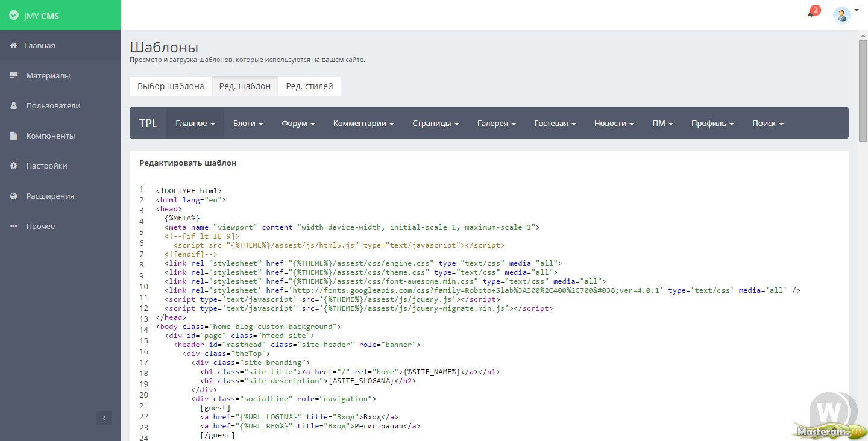This screenshot has height=441, width=868.
Task: Click line number 13 in the editor gutter
Action: (x=143, y=319)
